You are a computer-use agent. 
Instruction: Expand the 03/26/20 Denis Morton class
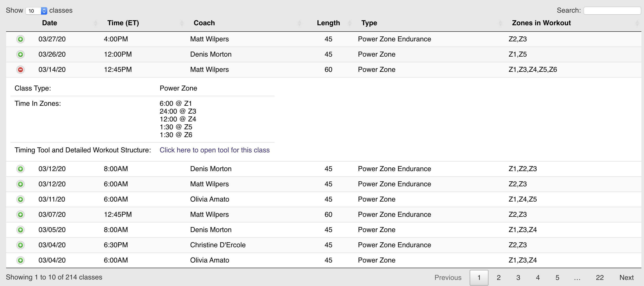point(20,54)
